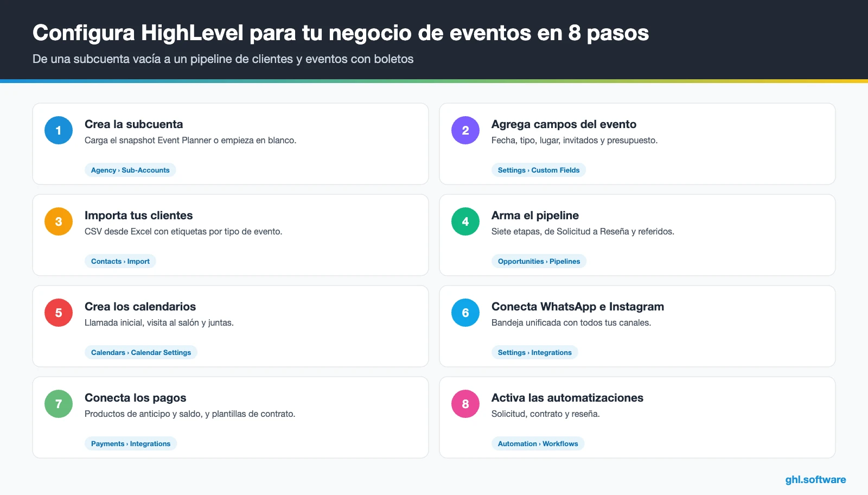Click the heading 'Conecta WhatsApp e Instagram'
The width and height of the screenshot is (868, 495).
[x=578, y=307]
